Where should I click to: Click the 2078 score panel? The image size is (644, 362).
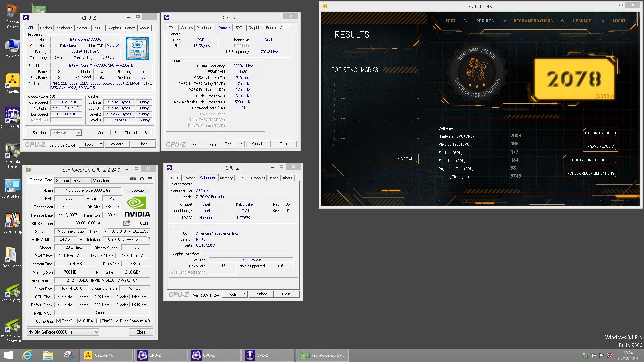(574, 79)
